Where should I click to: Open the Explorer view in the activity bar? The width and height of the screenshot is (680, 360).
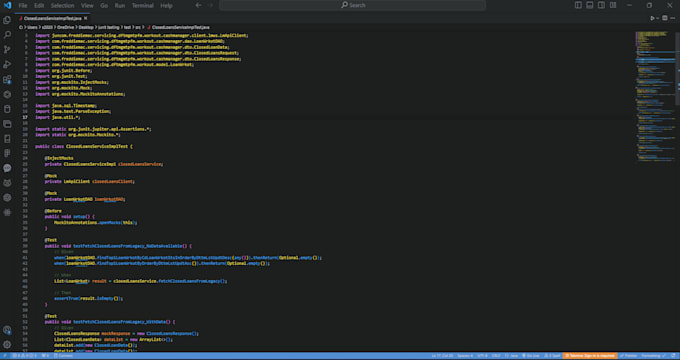point(7,20)
